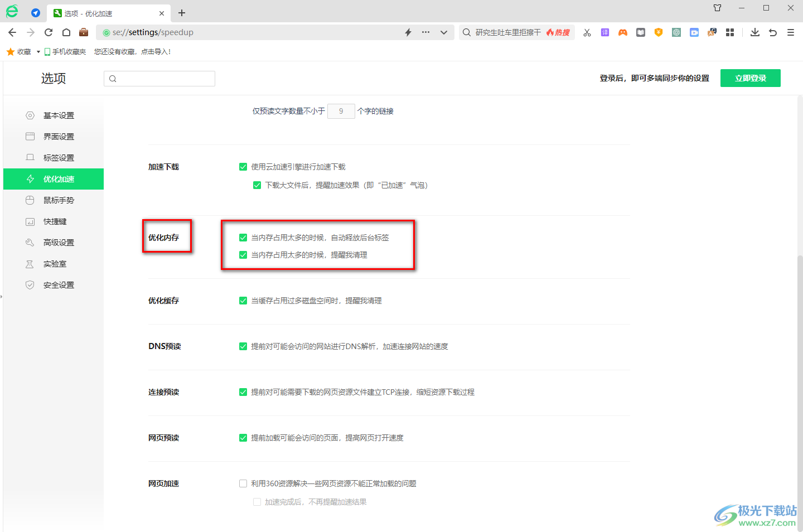803x532 pixels.
Task: Open the extensions grid manager icon
Action: tap(730, 32)
